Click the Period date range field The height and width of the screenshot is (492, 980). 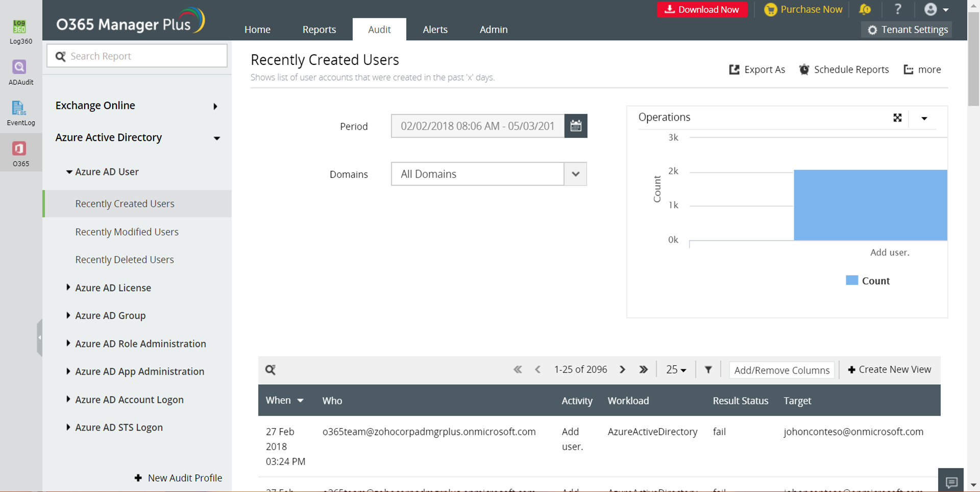(x=478, y=126)
